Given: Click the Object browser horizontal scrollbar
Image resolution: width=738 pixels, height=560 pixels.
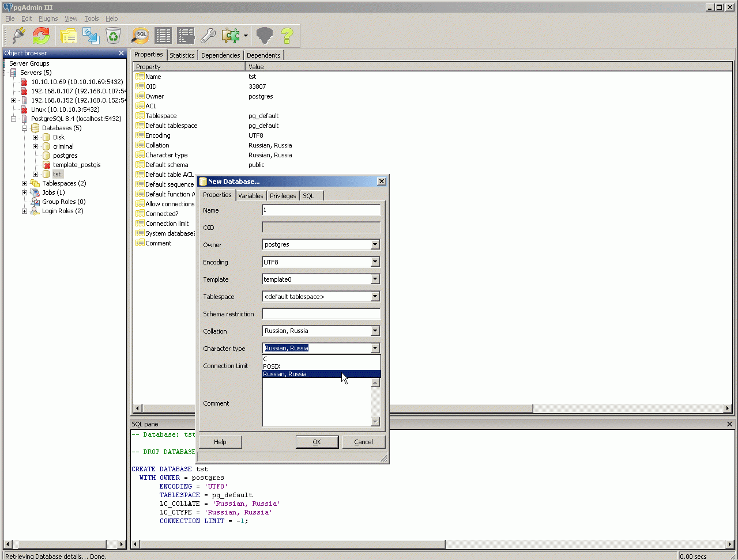Looking at the screenshot, I should [x=64, y=544].
